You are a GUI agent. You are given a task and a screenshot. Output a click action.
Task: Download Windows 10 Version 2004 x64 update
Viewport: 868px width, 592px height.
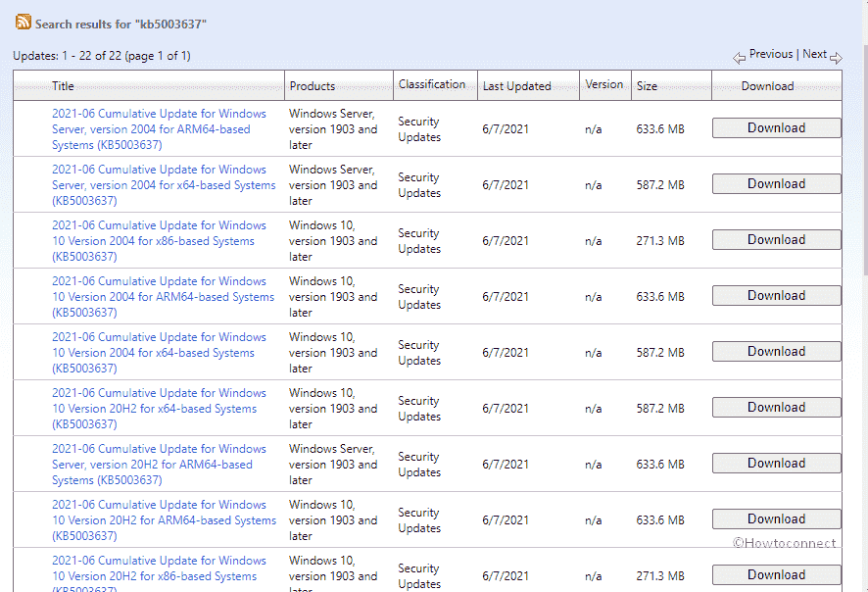pos(776,352)
